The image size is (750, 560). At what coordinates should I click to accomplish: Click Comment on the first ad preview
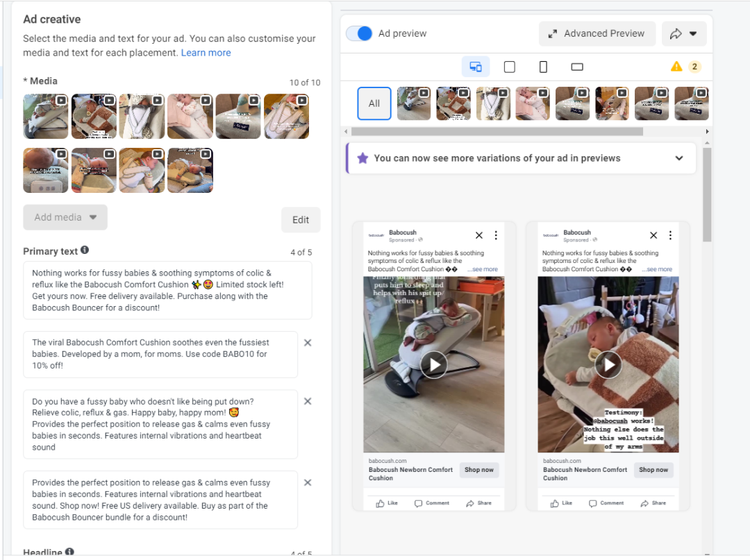tap(432, 503)
